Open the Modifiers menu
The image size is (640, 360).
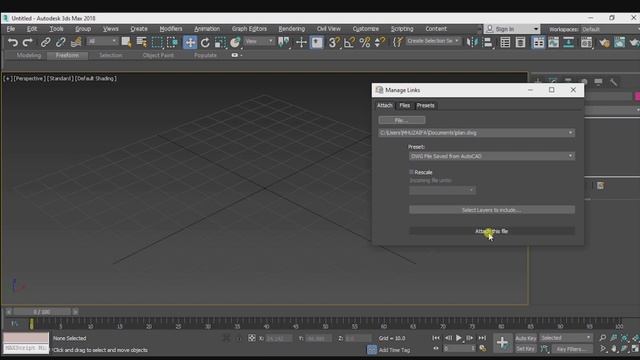(171, 29)
